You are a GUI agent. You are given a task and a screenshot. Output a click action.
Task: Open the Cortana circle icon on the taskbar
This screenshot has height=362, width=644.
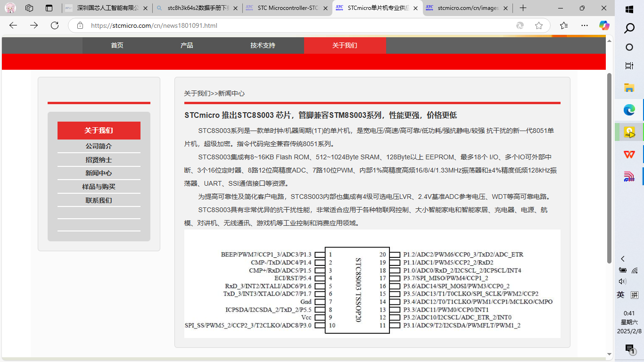point(629,47)
